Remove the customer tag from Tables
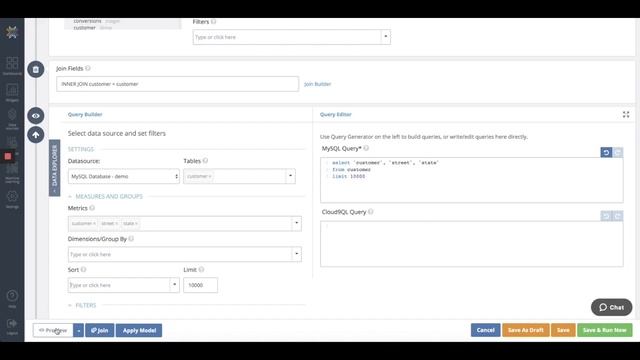The width and height of the screenshot is (640, 360). pyautogui.click(x=210, y=176)
